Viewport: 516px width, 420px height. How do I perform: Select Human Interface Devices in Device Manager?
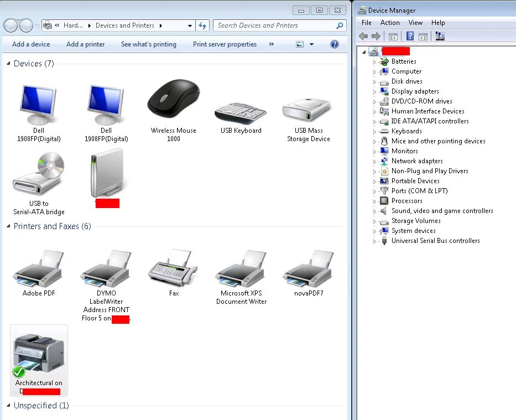(428, 111)
